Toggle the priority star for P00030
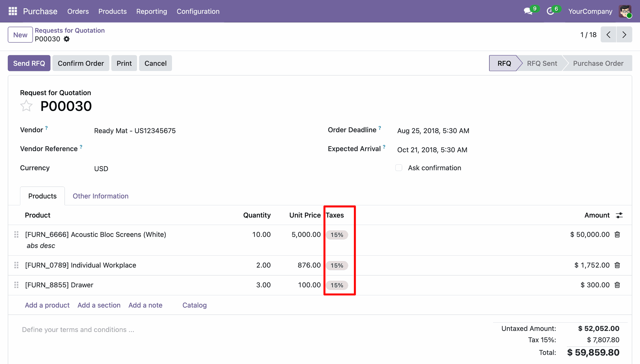This screenshot has width=640, height=364. 26,106
